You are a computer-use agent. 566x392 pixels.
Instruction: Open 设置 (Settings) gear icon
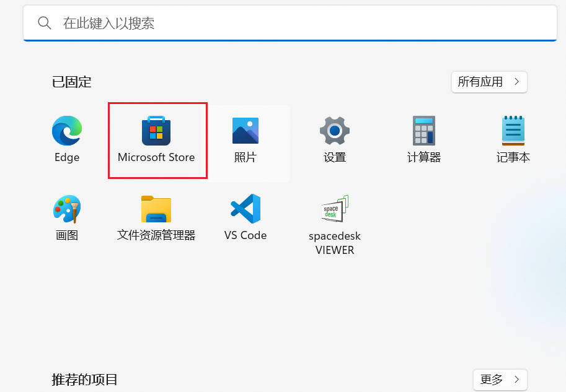(335, 131)
